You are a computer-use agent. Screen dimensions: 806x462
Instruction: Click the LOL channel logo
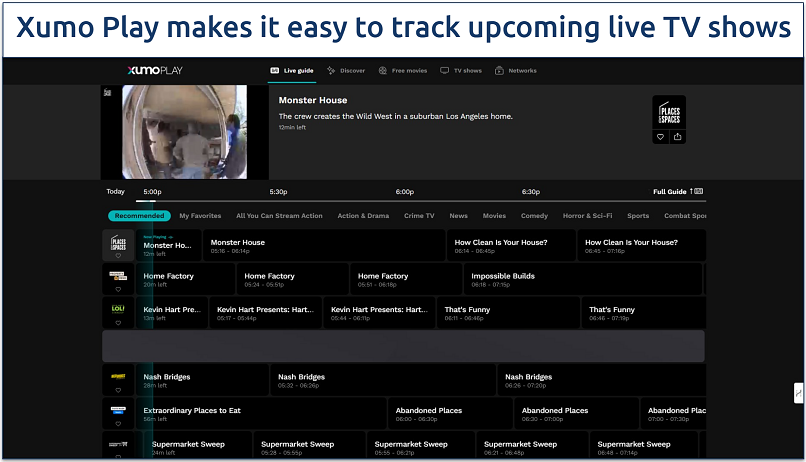point(118,309)
